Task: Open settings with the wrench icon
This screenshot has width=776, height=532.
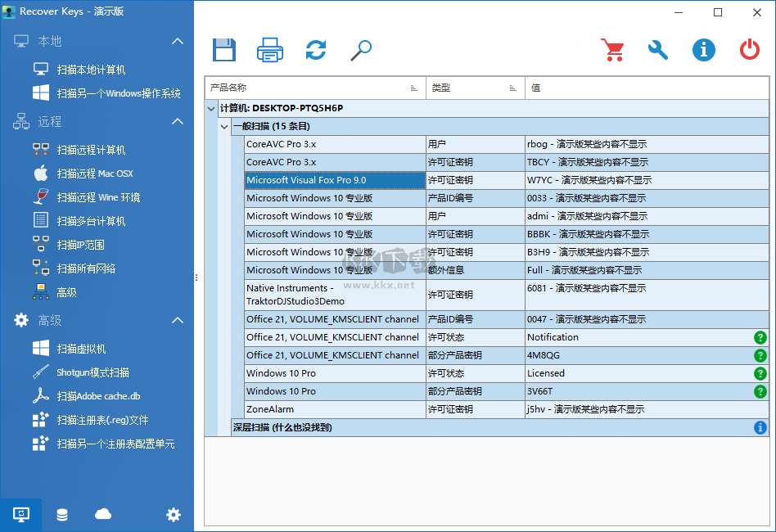Action: (657, 49)
